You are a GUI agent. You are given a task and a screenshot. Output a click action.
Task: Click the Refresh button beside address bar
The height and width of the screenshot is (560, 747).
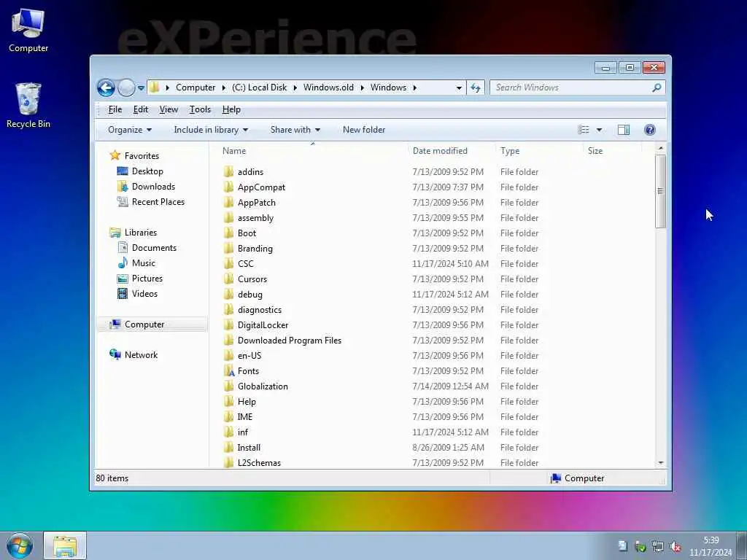pos(476,87)
